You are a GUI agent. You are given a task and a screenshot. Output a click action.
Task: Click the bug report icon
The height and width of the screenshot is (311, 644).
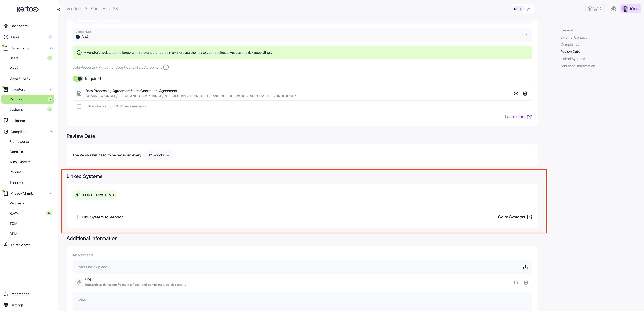(x=613, y=9)
